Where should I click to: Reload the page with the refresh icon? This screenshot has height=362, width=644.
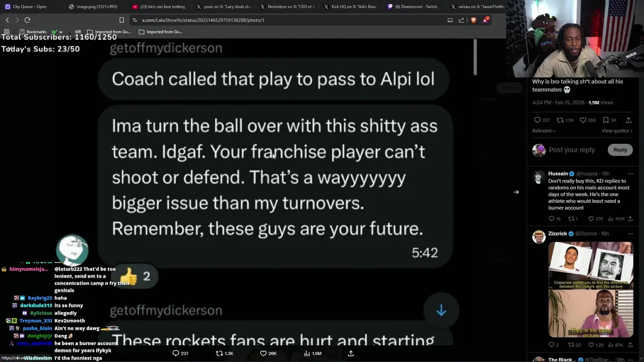[x=27, y=20]
